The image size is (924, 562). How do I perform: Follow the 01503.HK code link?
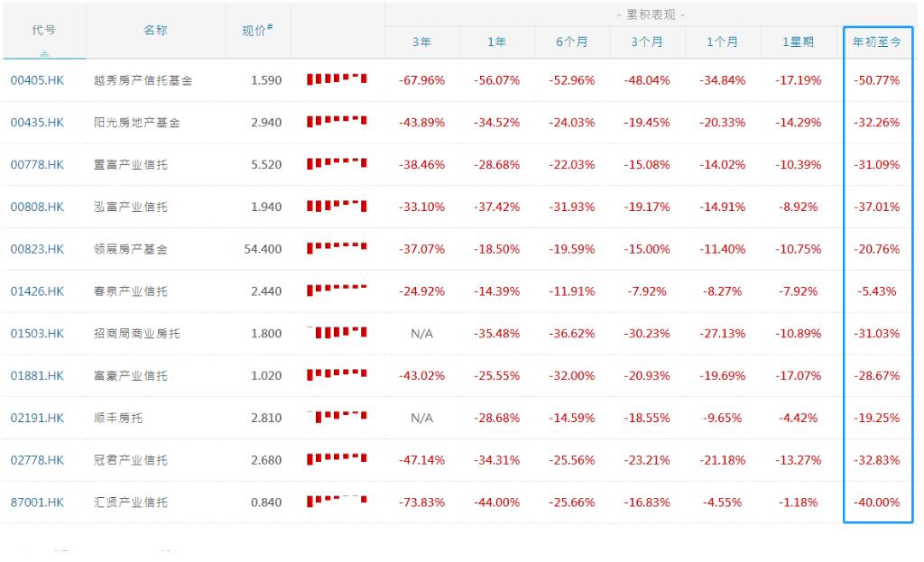pos(37,334)
